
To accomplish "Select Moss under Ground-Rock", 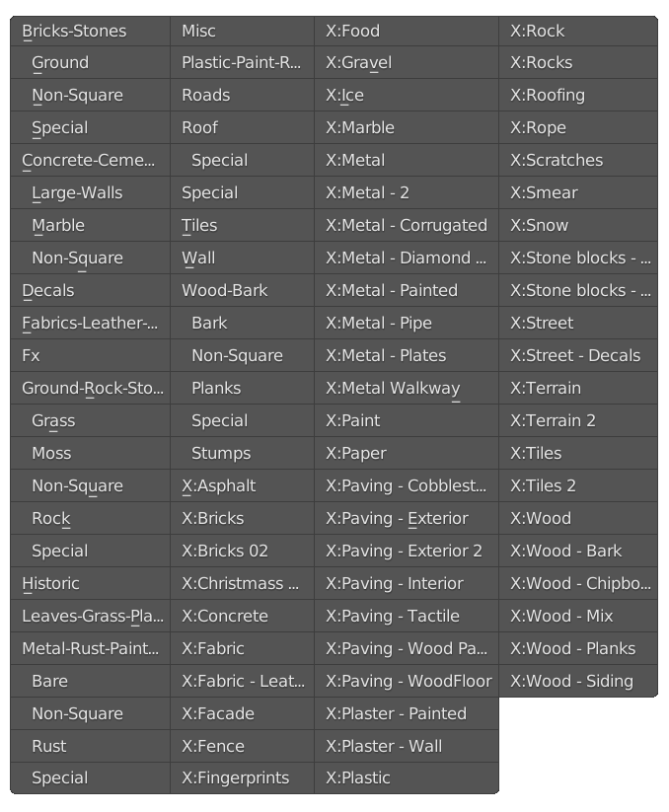I will (90, 453).
